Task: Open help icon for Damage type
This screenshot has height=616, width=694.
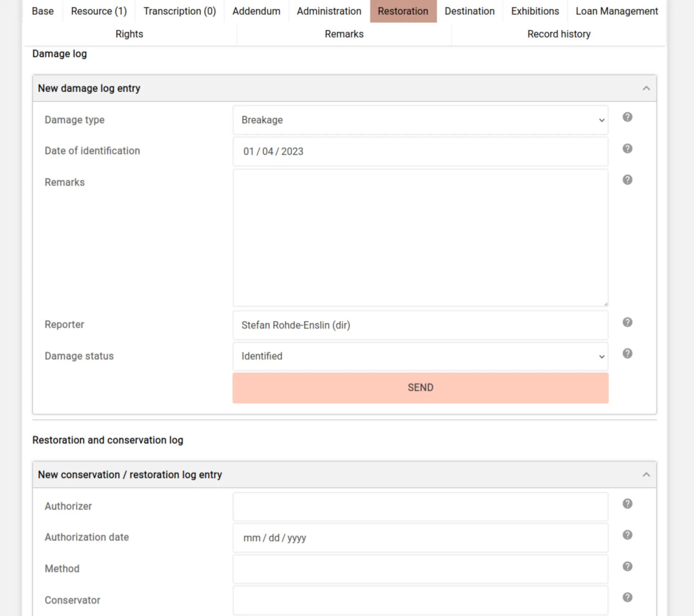Action: click(x=627, y=117)
